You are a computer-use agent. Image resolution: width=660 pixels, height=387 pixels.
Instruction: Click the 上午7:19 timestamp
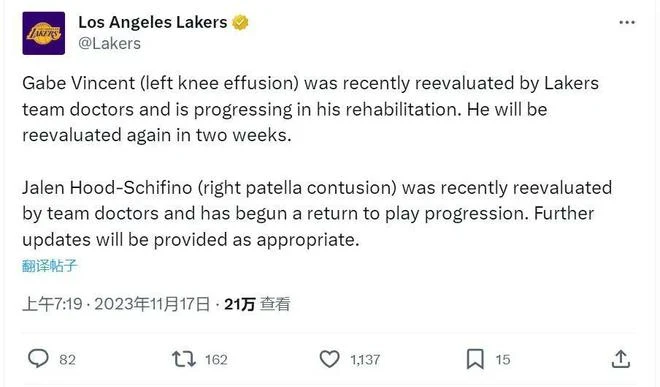tap(52, 304)
